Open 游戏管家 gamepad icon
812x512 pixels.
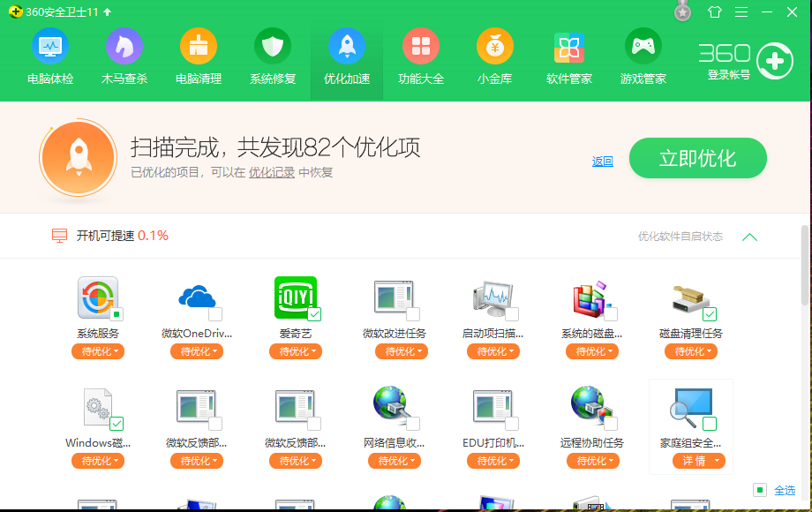click(x=643, y=46)
